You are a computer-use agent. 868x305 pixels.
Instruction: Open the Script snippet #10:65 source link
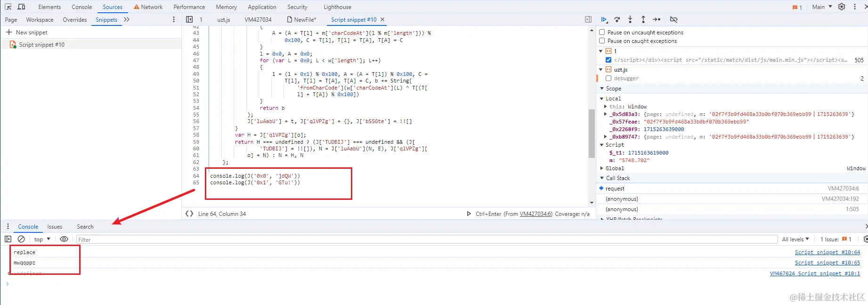pos(827,263)
